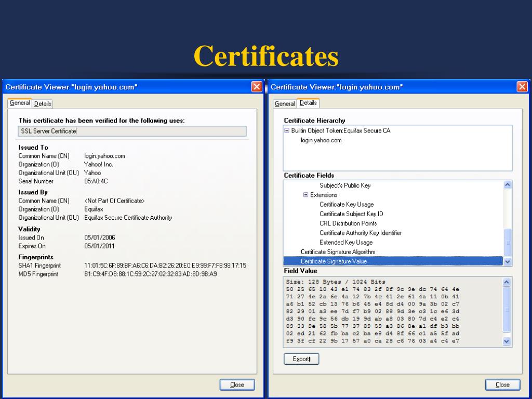Open General tab in right certificate viewer

pos(285,104)
